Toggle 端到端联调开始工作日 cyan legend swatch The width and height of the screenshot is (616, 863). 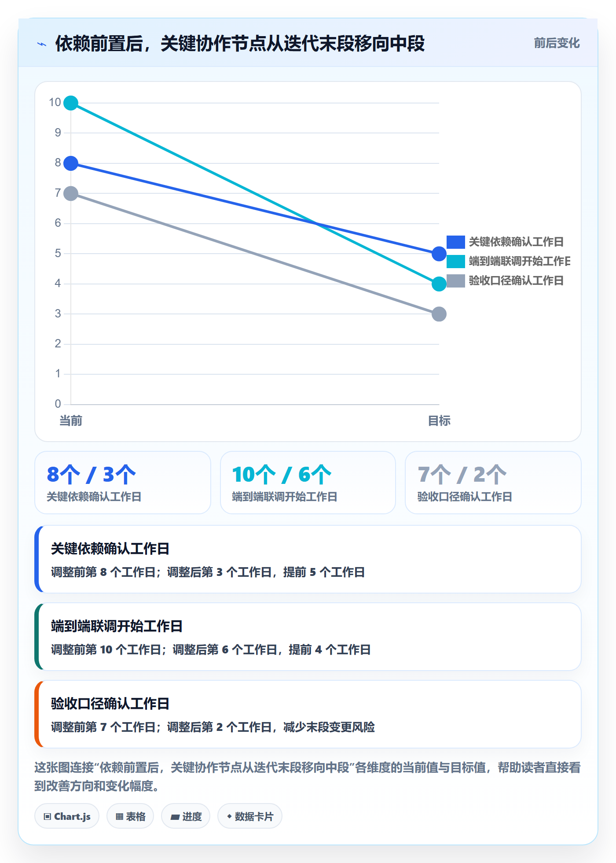(x=456, y=261)
